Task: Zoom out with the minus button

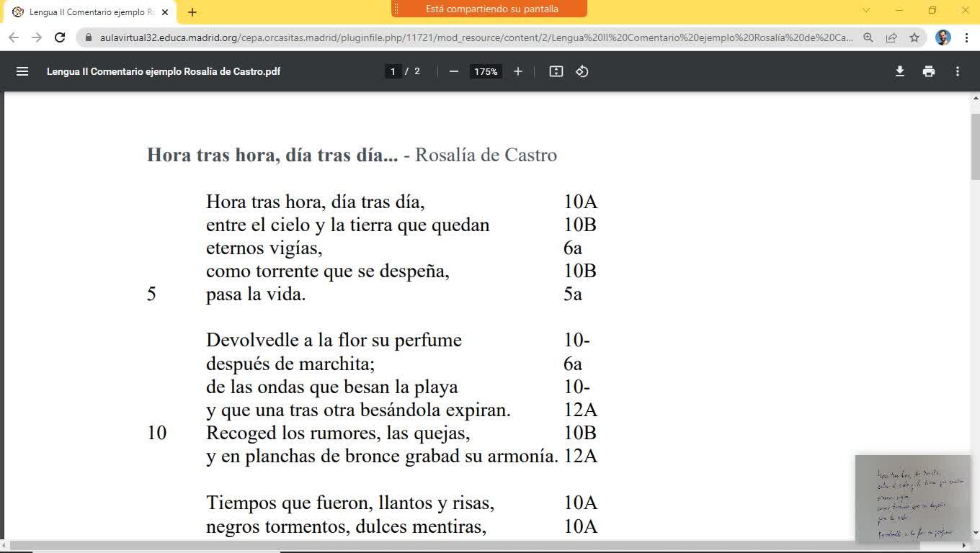Action: click(x=454, y=71)
